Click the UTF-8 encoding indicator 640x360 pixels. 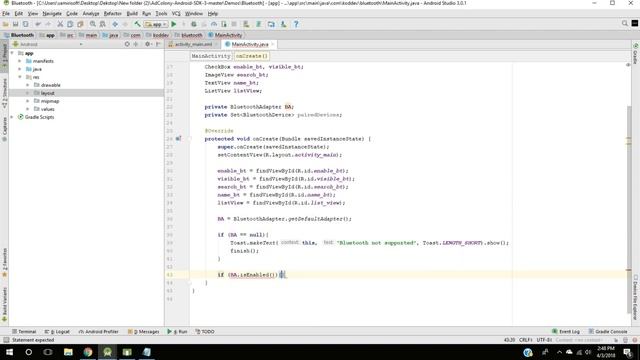click(x=544, y=340)
